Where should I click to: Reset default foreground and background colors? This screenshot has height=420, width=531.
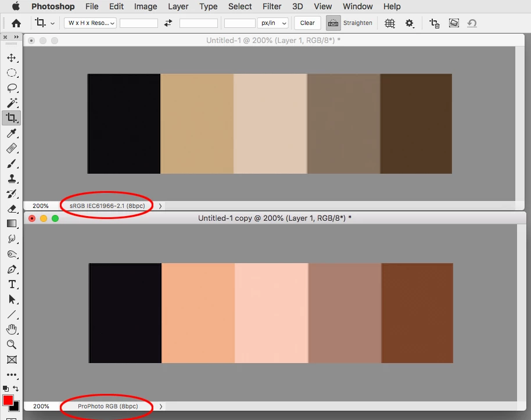coord(5,389)
